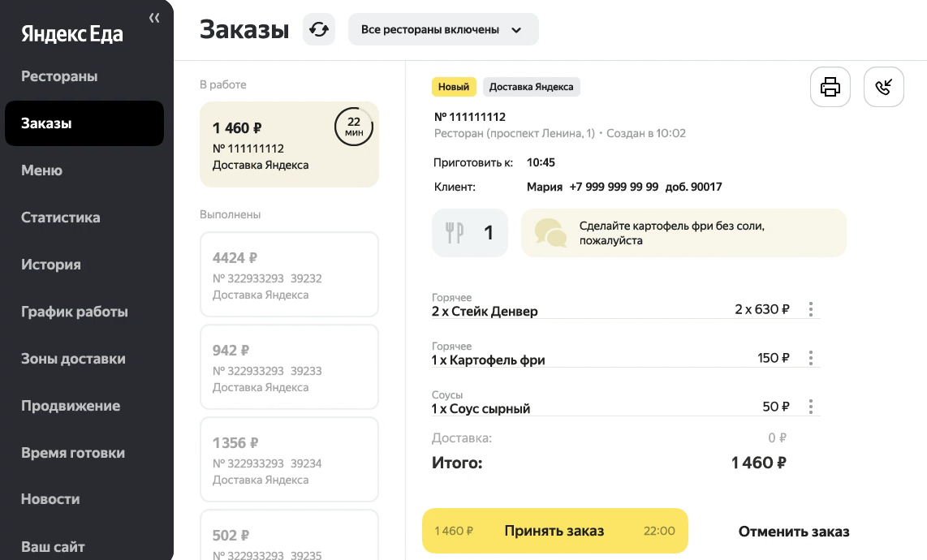Open Рестораны in the sidebar
The width and height of the screenshot is (927, 560).
(59, 76)
